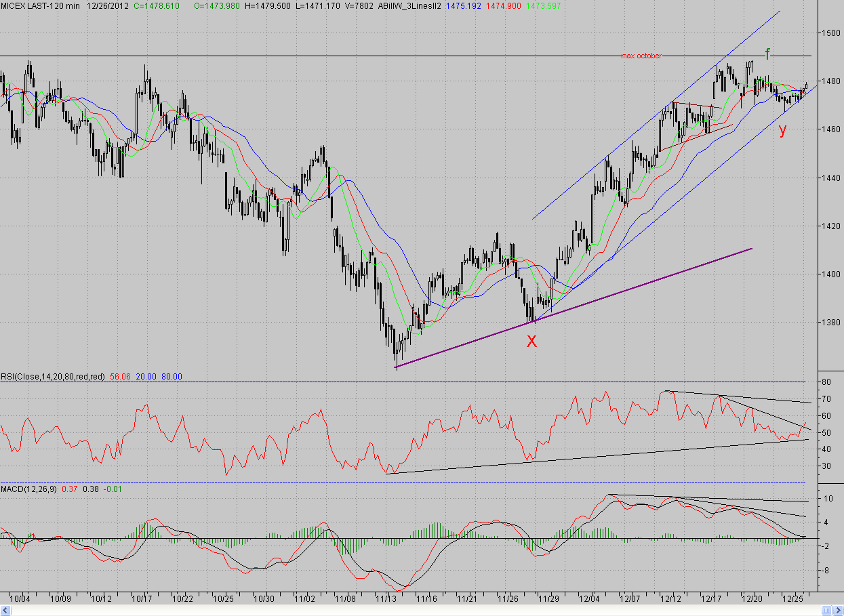This screenshot has width=844, height=616.
Task: Click the RSI 80 level on axis
Action: (x=827, y=382)
